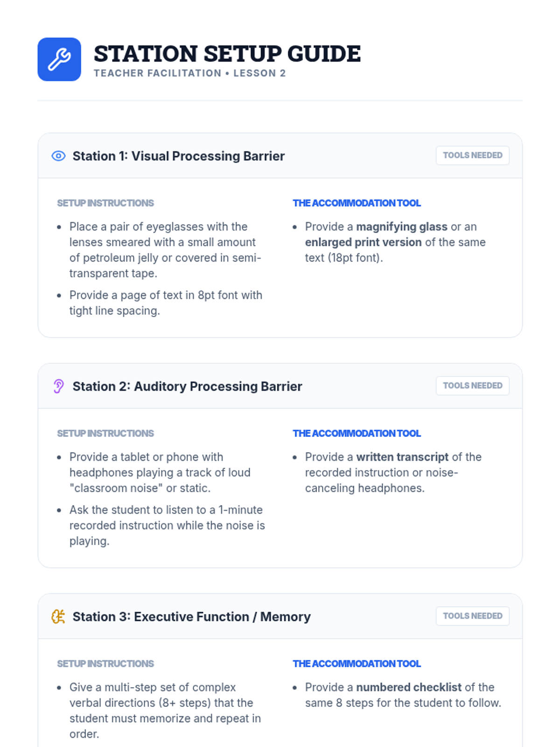Click Station 1 Setup Instructions label
Screen dimensions: 560x747
(105, 203)
